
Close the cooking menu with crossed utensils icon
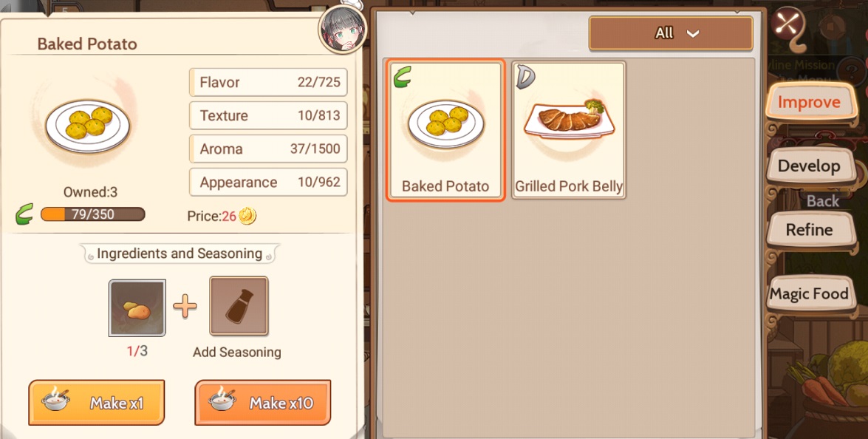click(787, 24)
